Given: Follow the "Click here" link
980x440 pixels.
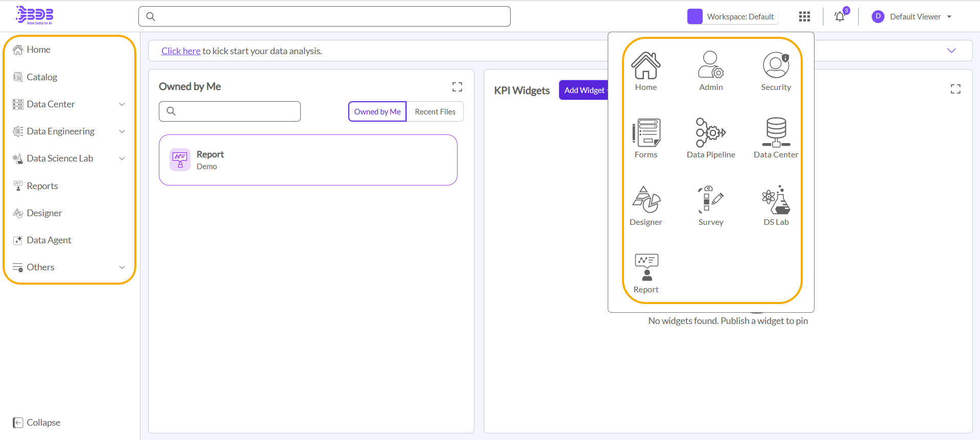Looking at the screenshot, I should 181,51.
